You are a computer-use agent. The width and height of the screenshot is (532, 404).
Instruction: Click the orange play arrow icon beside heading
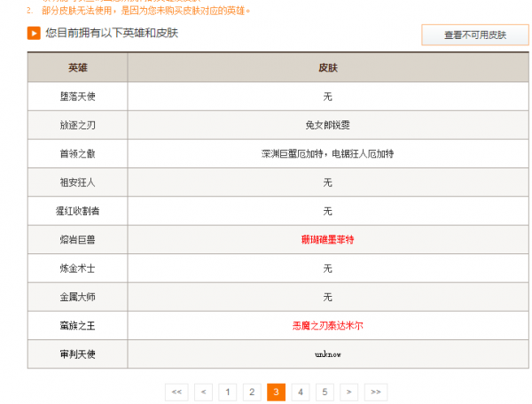34,33
